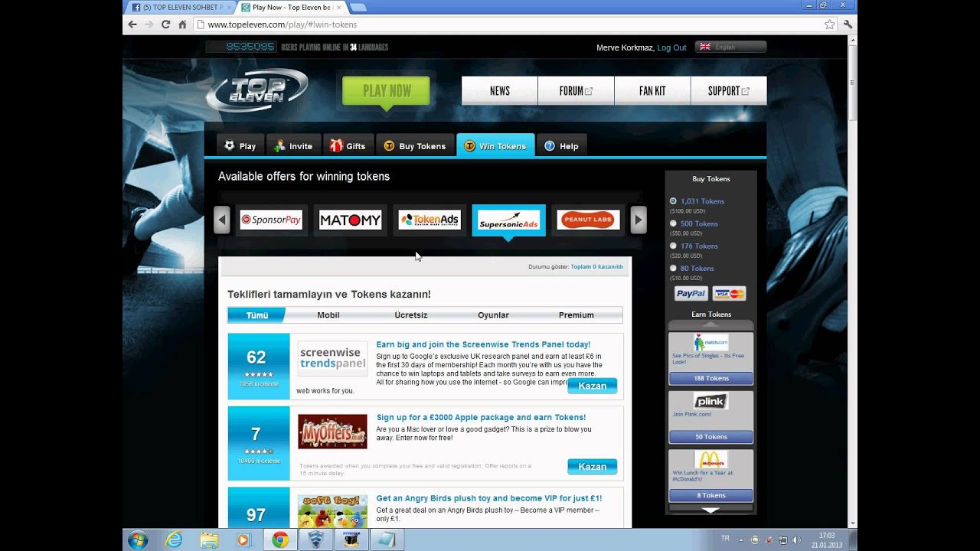Select the Ücretsiz offer filter
Image resolution: width=980 pixels, height=551 pixels.
pos(411,315)
